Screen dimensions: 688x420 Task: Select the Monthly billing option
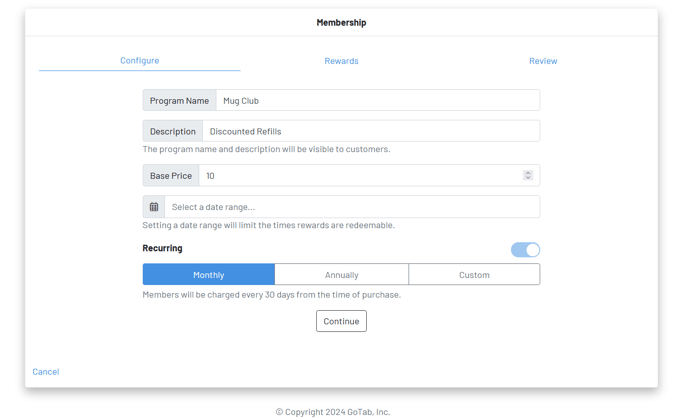pyautogui.click(x=209, y=275)
